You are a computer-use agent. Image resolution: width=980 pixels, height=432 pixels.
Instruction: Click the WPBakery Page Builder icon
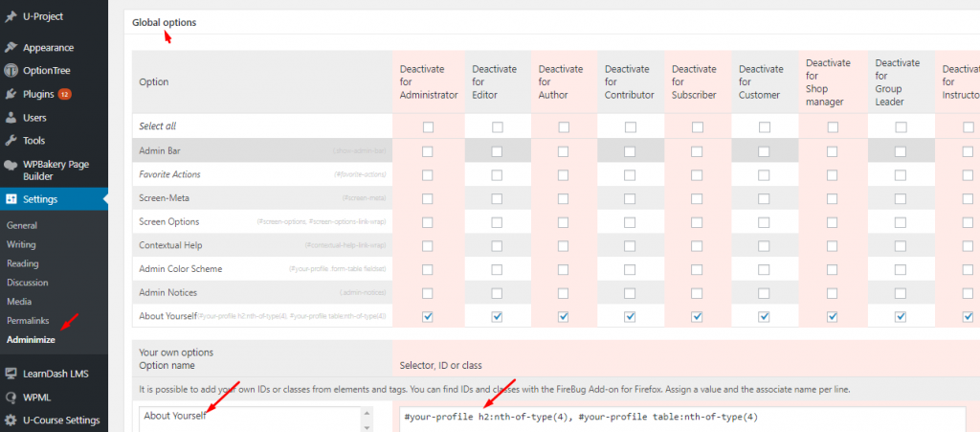click(11, 165)
